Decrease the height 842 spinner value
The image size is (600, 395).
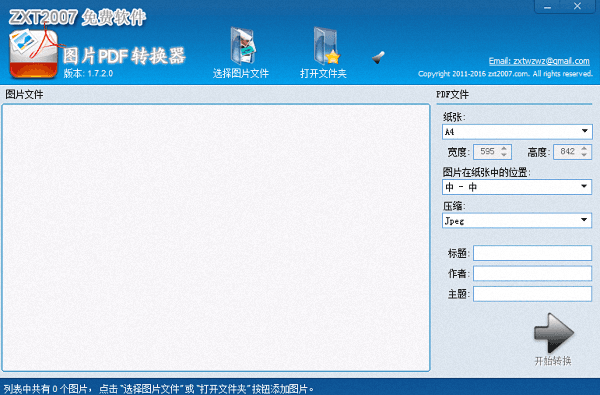[x=584, y=155]
